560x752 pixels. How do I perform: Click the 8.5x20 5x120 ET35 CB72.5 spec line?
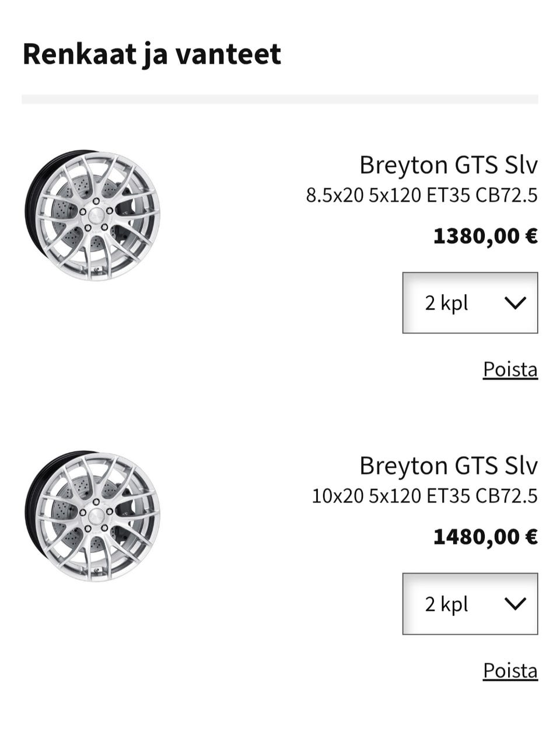[422, 195]
